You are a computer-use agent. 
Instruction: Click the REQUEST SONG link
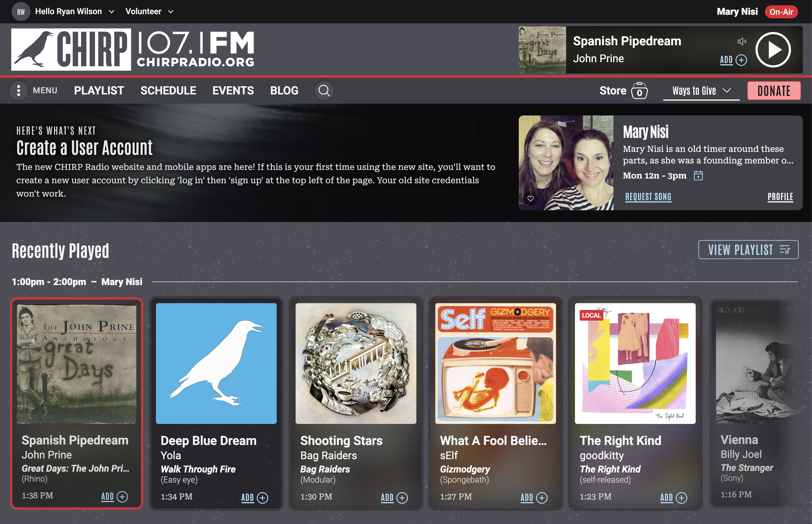pyautogui.click(x=648, y=197)
